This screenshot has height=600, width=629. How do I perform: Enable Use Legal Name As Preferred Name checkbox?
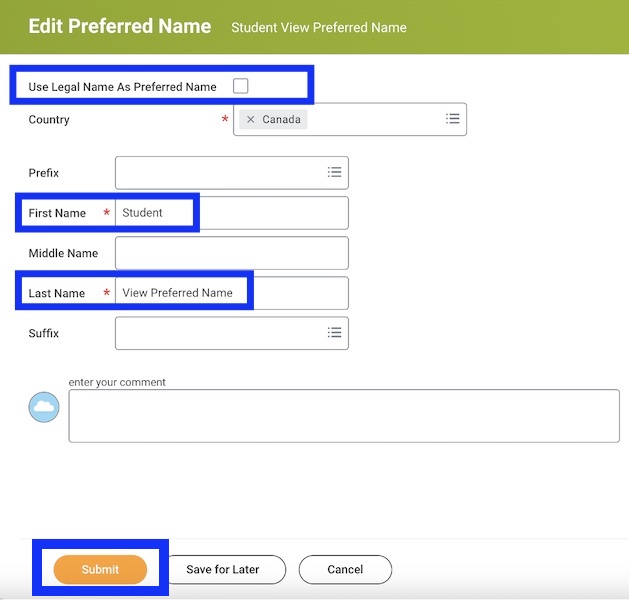point(240,86)
